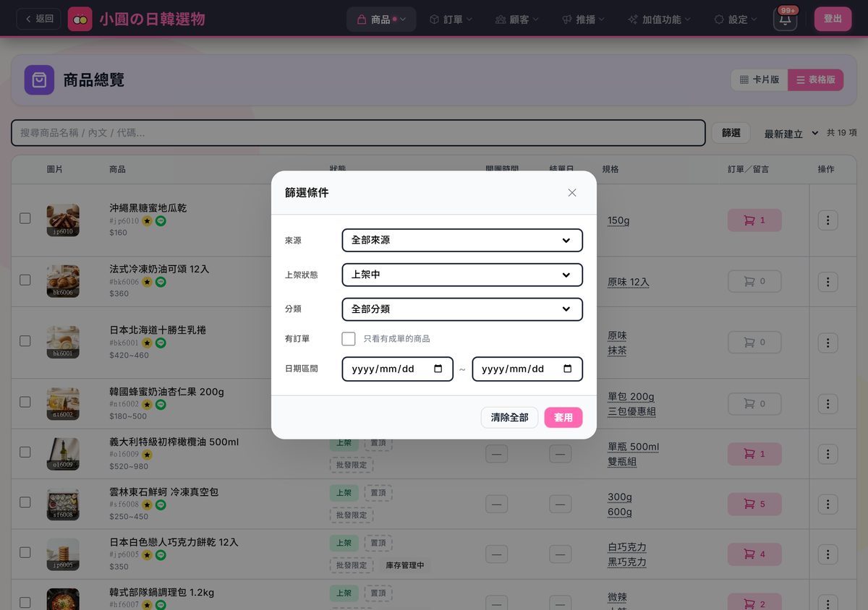The height and width of the screenshot is (610, 868).
Task: Open three-dot actions menu for 韓國蜂蜜奶油杏仁果 200g
Action: tap(828, 403)
